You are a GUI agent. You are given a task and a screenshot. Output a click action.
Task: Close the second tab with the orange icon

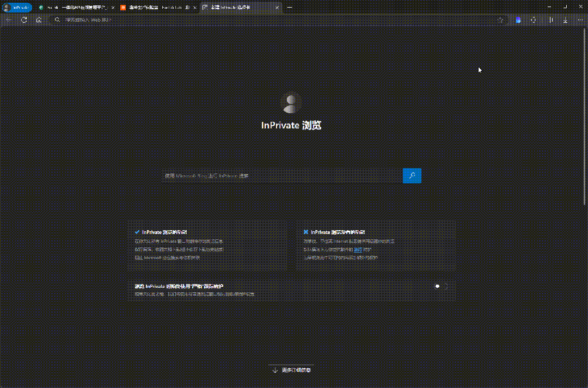(194, 8)
